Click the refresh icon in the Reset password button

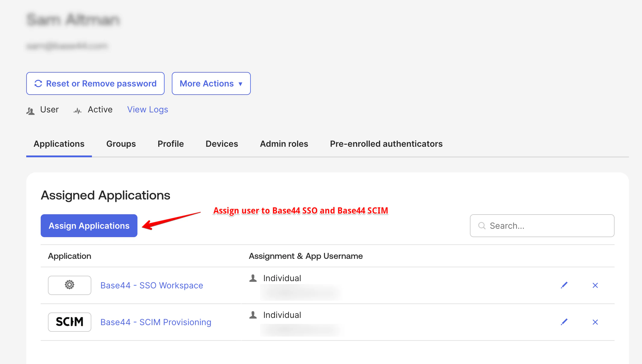[38, 83]
